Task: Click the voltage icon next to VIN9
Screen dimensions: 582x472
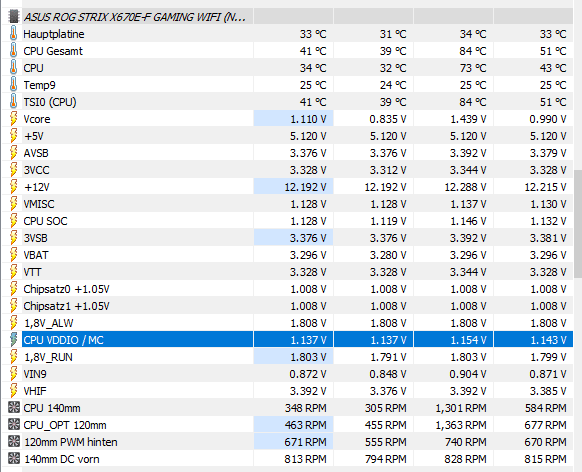Action: coord(14,374)
